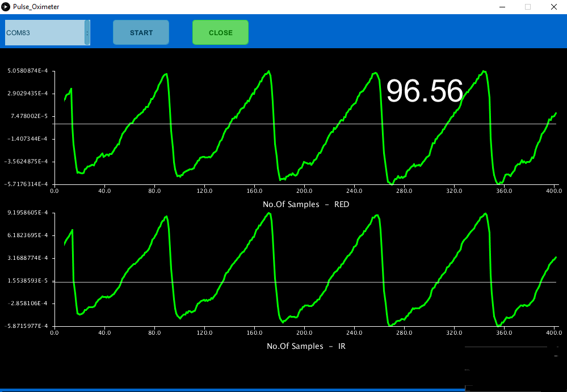Image resolution: width=567 pixels, height=392 pixels.
Task: Click the Pulse_Oximeter icon in the title bar
Action: click(6, 6)
